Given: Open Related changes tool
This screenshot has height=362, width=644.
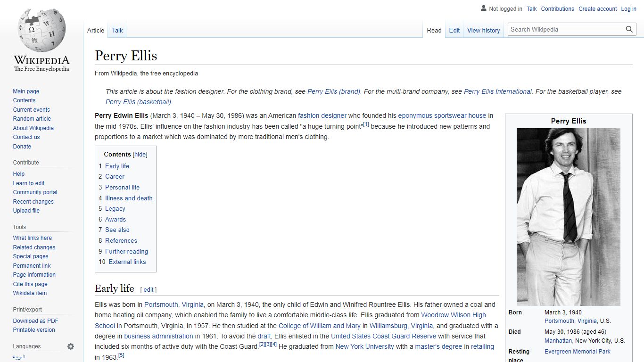Looking at the screenshot, I should [x=34, y=247].
